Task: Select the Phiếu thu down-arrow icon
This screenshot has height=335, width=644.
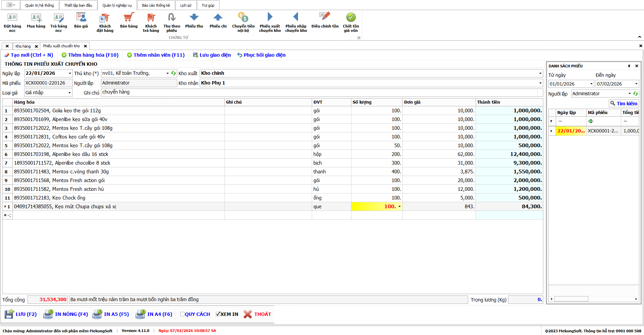Action: (x=194, y=18)
